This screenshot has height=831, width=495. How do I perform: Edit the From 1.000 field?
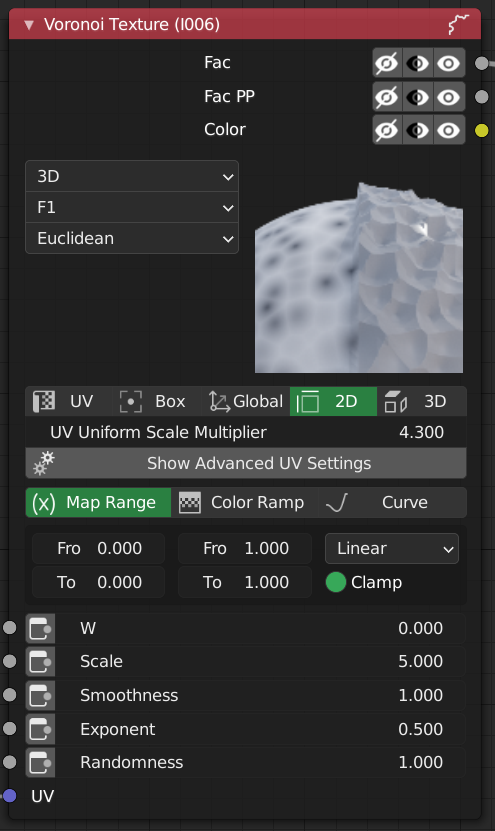(245, 549)
